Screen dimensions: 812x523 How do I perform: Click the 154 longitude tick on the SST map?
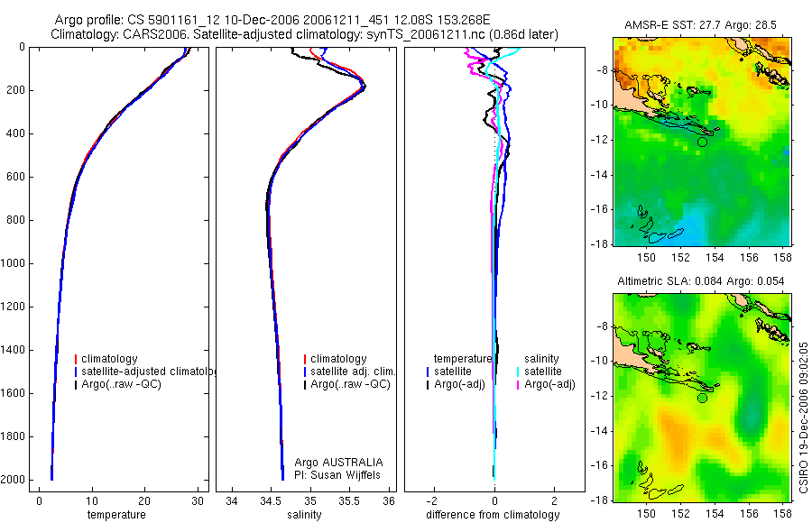(715, 257)
